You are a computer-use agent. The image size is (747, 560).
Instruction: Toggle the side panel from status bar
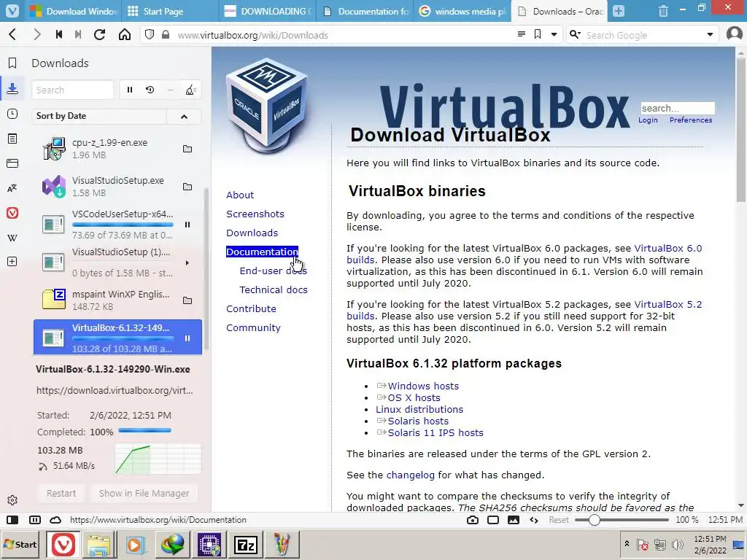pyautogui.click(x=12, y=520)
